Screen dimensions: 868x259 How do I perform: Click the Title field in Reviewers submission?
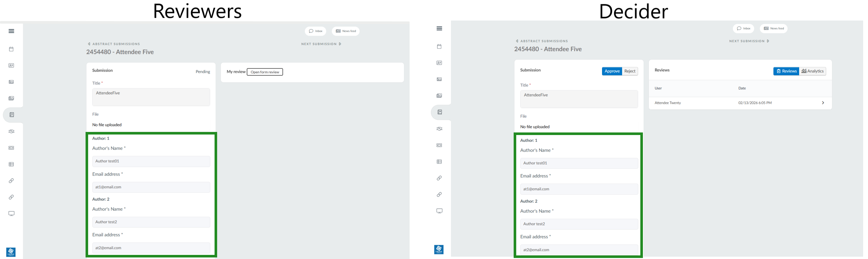pyautogui.click(x=151, y=97)
